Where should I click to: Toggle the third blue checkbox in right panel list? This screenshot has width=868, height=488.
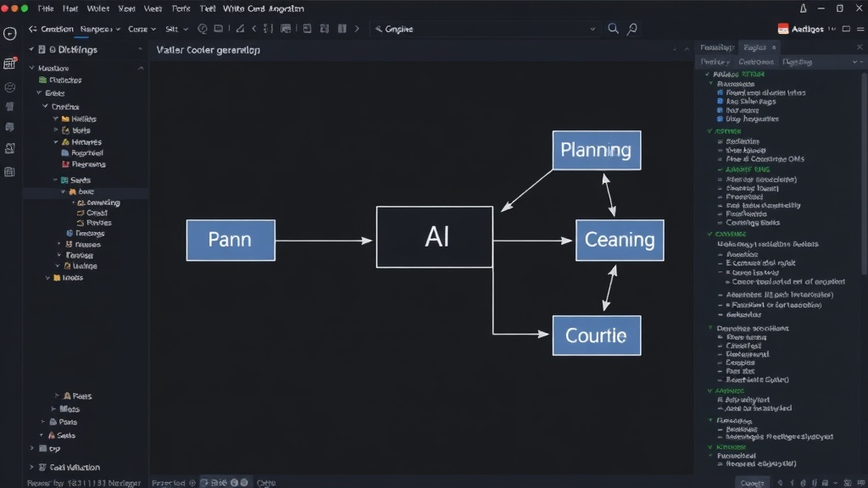[x=720, y=110]
